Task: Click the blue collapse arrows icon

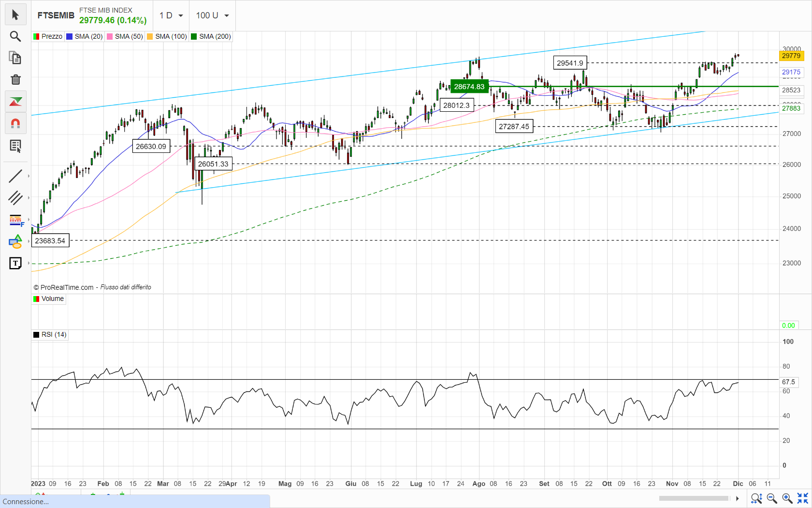Action: coord(803,498)
